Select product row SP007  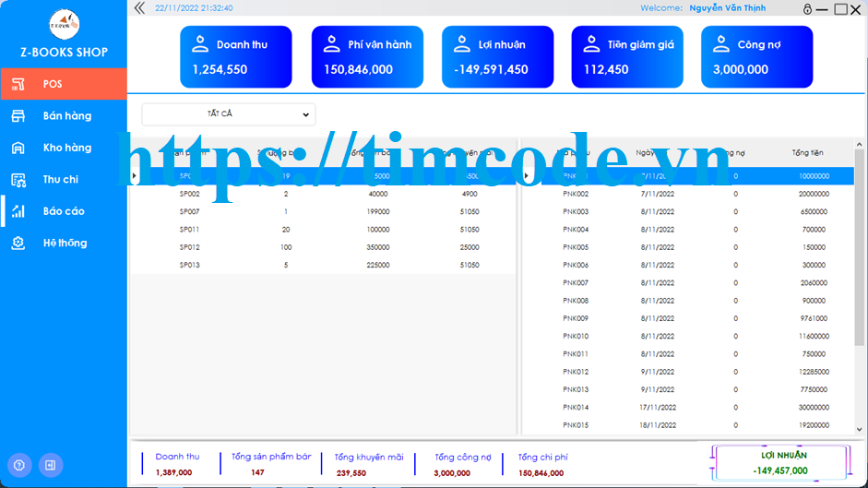pos(323,211)
